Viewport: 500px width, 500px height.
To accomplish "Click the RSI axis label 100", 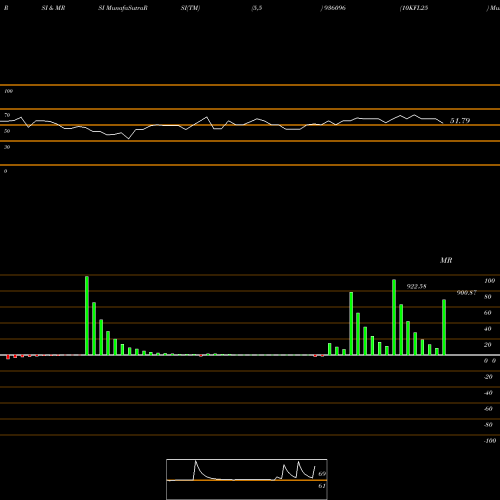I will pos(8,91).
